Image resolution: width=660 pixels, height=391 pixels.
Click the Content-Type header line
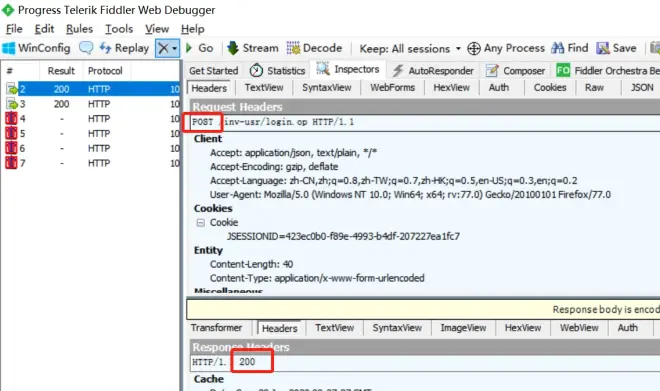click(317, 278)
